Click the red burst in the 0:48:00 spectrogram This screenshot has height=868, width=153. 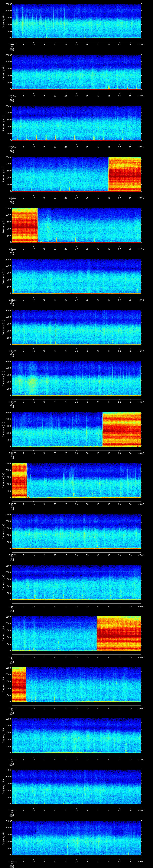(119, 633)
